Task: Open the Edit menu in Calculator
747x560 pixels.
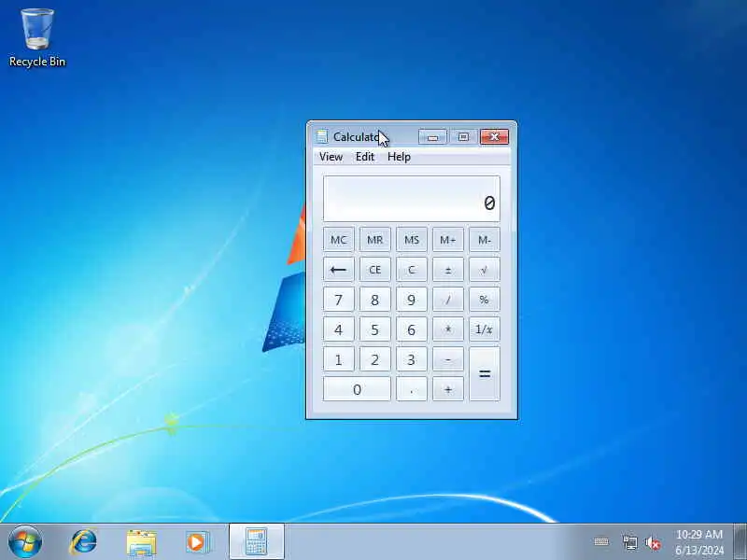Action: tap(364, 157)
